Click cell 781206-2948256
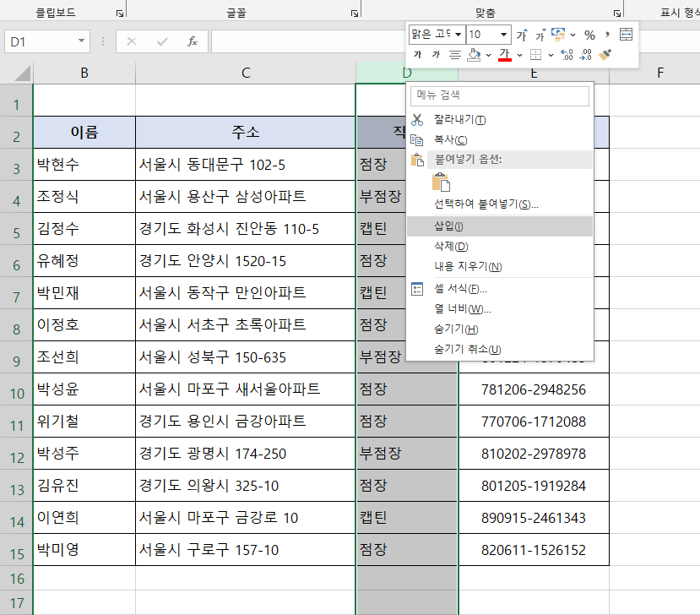 (534, 389)
